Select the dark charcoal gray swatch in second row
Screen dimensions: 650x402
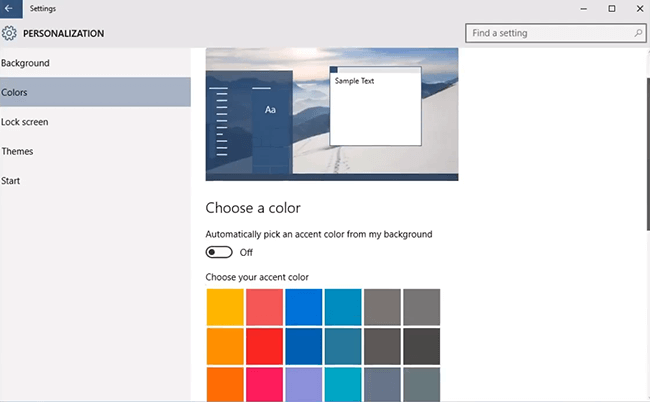coord(421,346)
